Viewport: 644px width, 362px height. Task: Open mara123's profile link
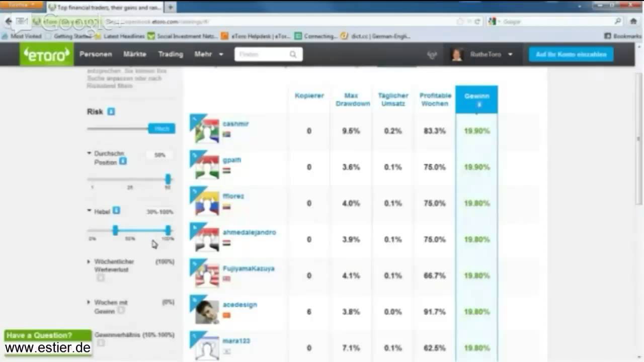click(x=236, y=341)
